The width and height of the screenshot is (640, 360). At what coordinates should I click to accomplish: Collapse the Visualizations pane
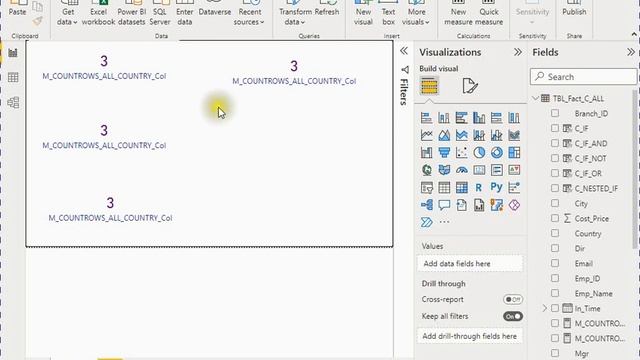[518, 52]
